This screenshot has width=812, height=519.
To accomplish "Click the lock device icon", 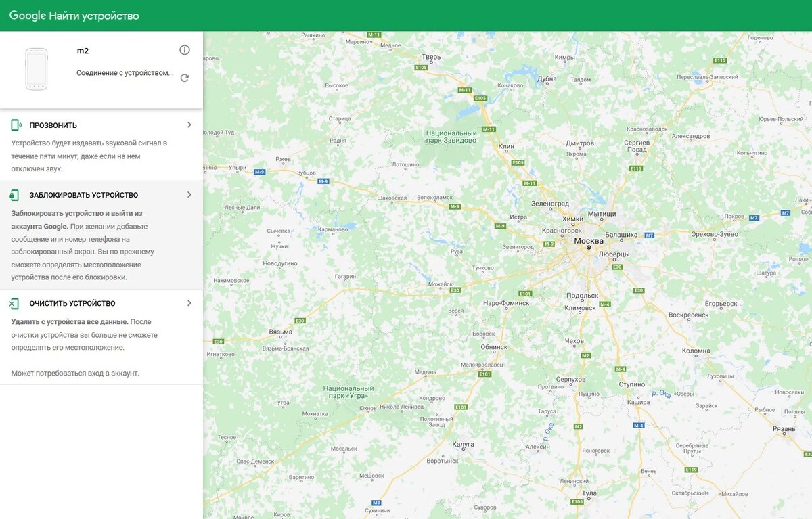I will point(15,195).
